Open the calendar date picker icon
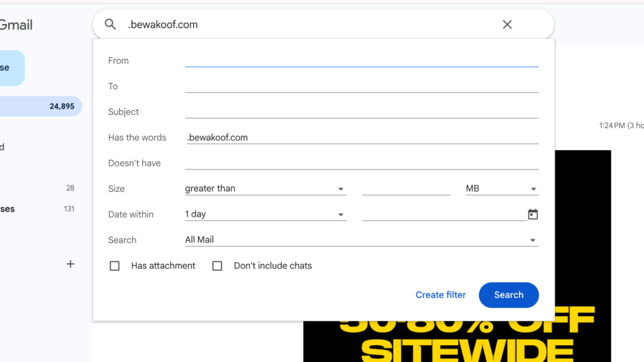This screenshot has width=644, height=362. point(533,214)
